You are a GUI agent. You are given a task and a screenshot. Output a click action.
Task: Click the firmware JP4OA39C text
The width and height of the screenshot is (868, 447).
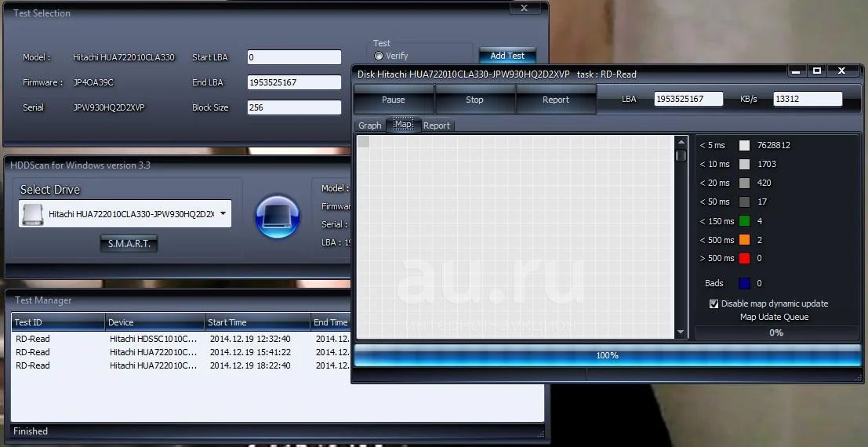93,82
